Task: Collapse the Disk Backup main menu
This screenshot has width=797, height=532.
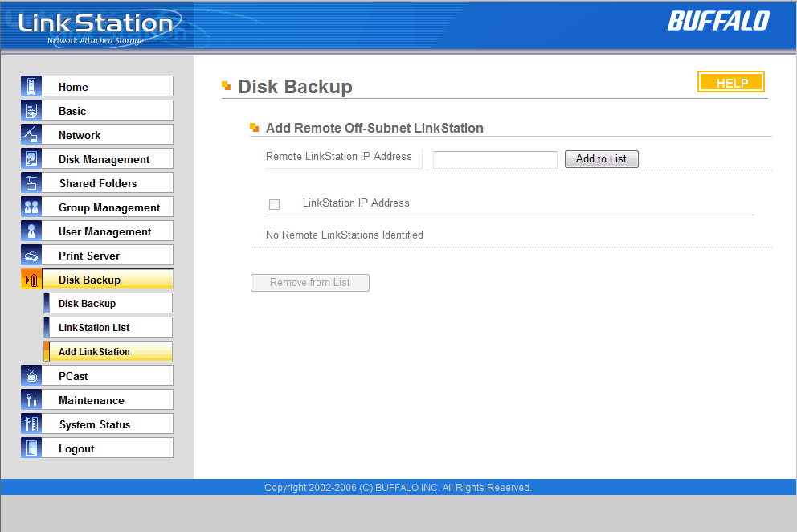Action: (107, 279)
